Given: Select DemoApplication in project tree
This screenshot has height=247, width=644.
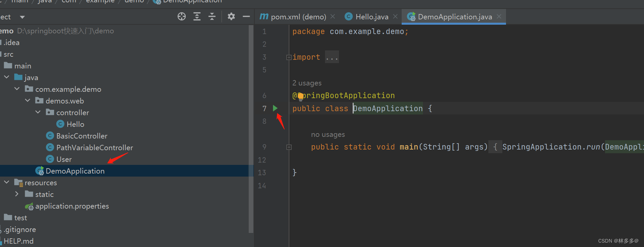Looking at the screenshot, I should point(75,171).
